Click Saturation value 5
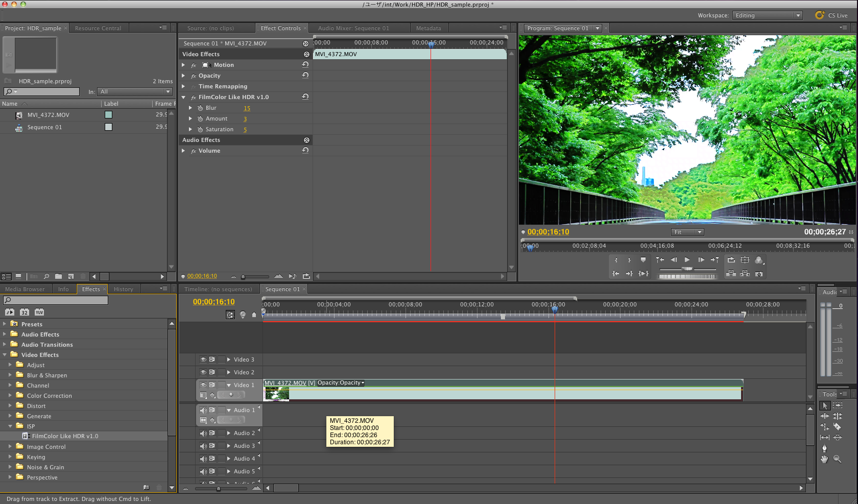Viewport: 858px width, 504px height. [245, 130]
